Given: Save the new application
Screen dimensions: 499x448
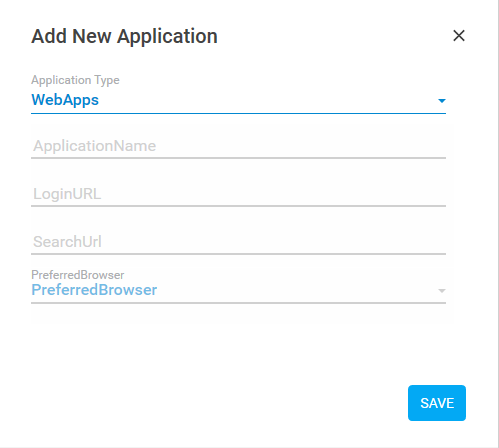Looking at the screenshot, I should [x=437, y=403].
